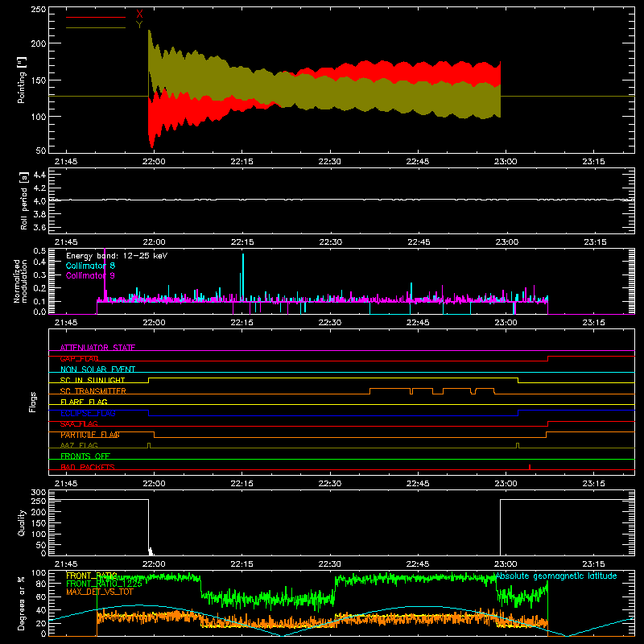Screen dimensions: 644x644
Task: Select the FRONTS_OFF flag label
Action: tap(85, 456)
